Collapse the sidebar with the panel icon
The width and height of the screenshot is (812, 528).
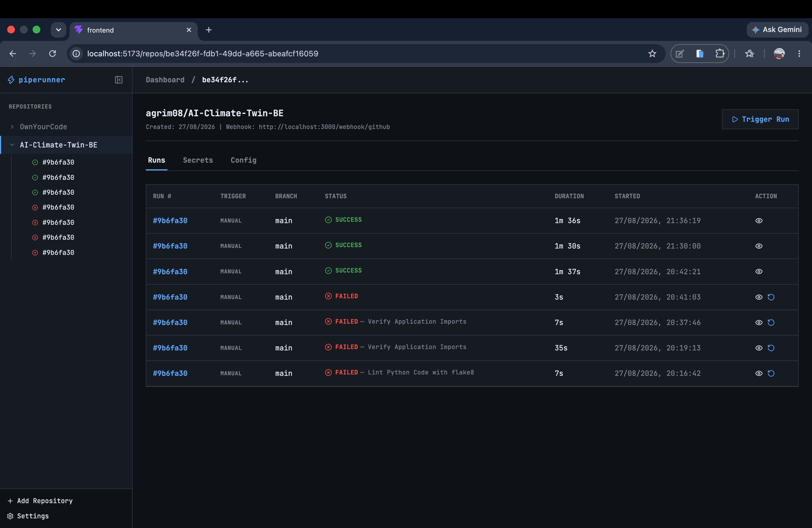118,80
